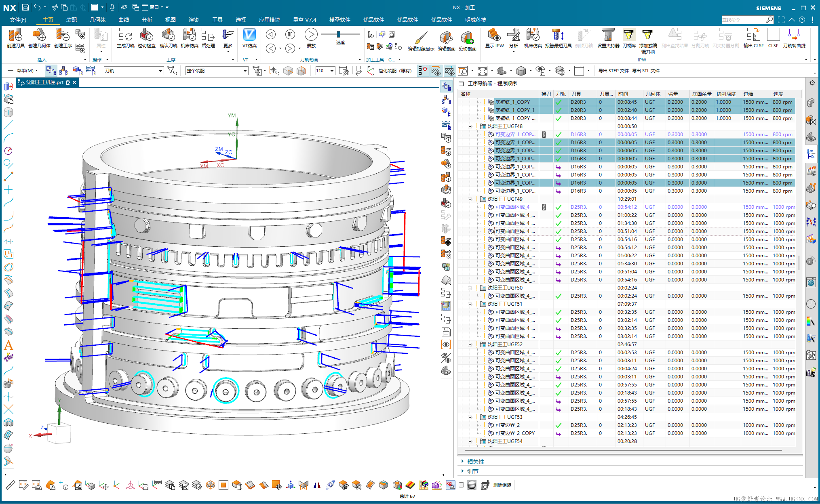Click 刀轨转曲线 icon
The height and width of the screenshot is (504, 820).
click(x=794, y=38)
